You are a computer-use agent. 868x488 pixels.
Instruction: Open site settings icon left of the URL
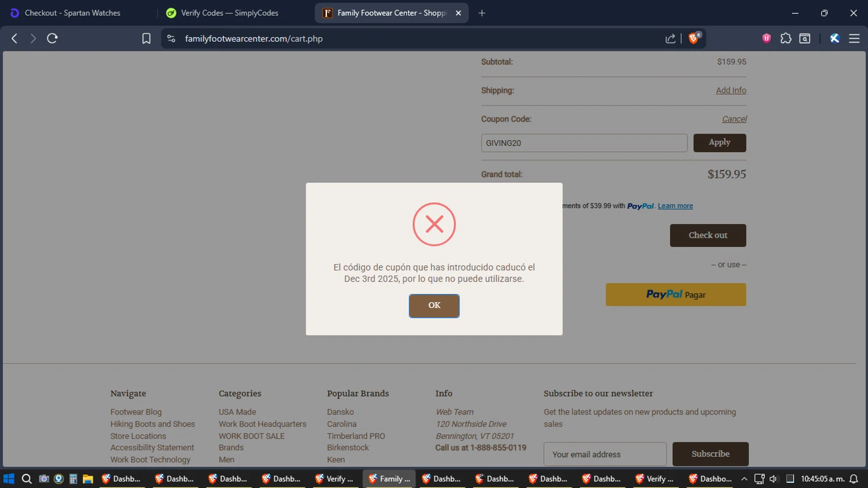[171, 38]
